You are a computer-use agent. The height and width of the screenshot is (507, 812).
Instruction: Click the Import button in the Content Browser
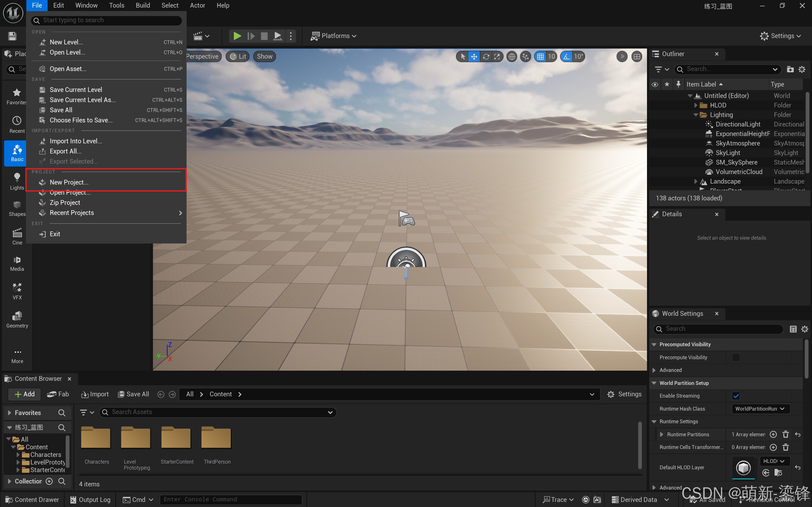coord(95,394)
